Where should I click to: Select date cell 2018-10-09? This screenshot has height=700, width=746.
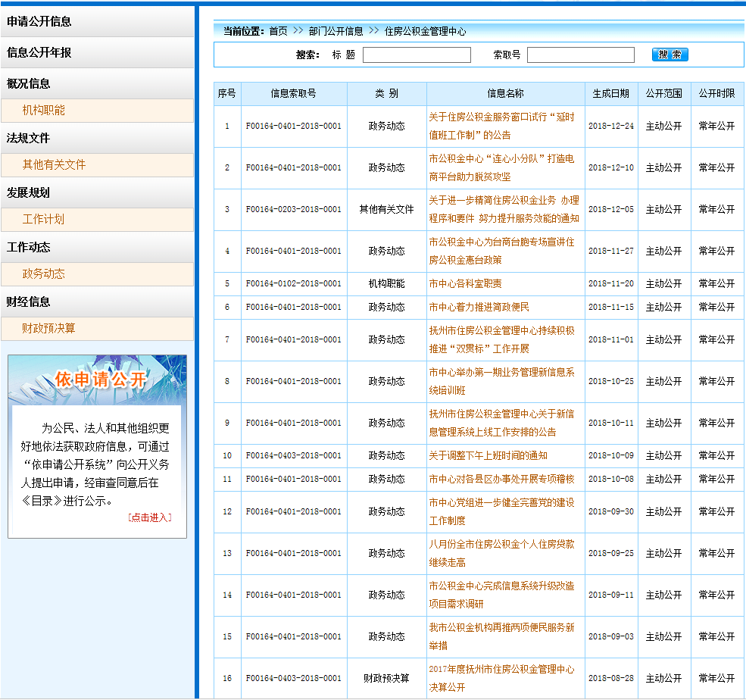pyautogui.click(x=611, y=455)
